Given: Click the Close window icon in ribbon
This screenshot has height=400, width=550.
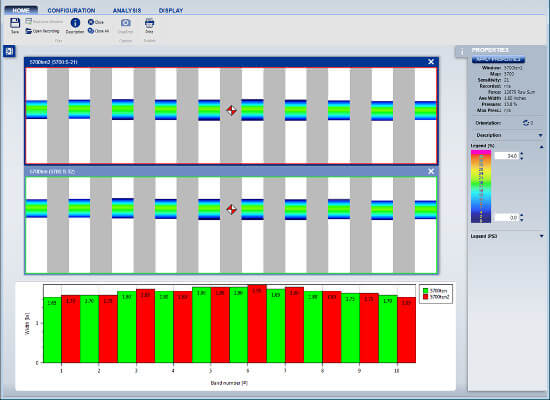Looking at the screenshot, I should tap(91, 22).
